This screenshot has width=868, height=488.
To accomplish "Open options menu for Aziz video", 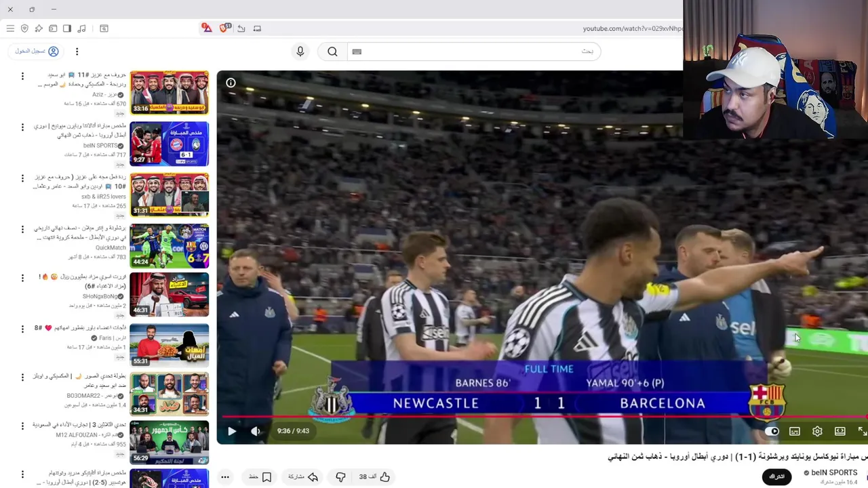I will click(x=22, y=76).
